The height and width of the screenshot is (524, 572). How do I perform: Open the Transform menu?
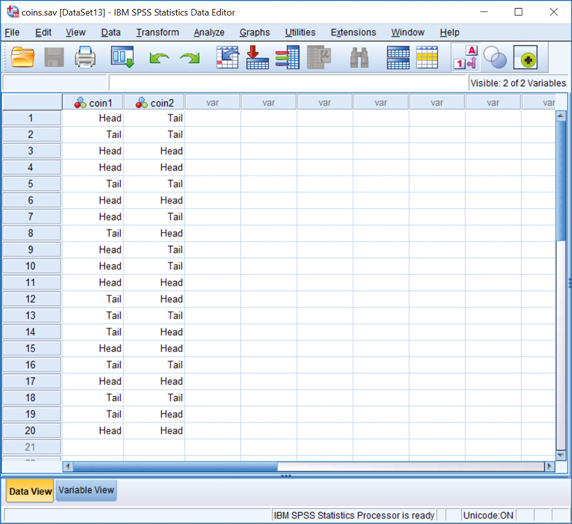click(x=158, y=32)
